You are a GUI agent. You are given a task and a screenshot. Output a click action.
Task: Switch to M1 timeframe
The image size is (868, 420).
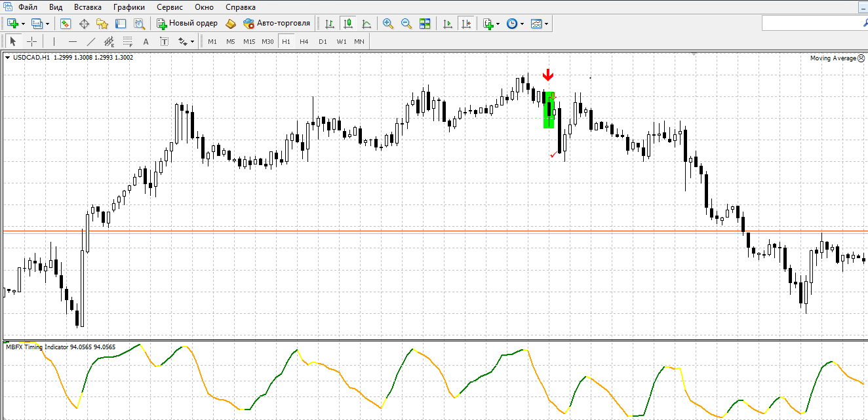[x=212, y=41]
